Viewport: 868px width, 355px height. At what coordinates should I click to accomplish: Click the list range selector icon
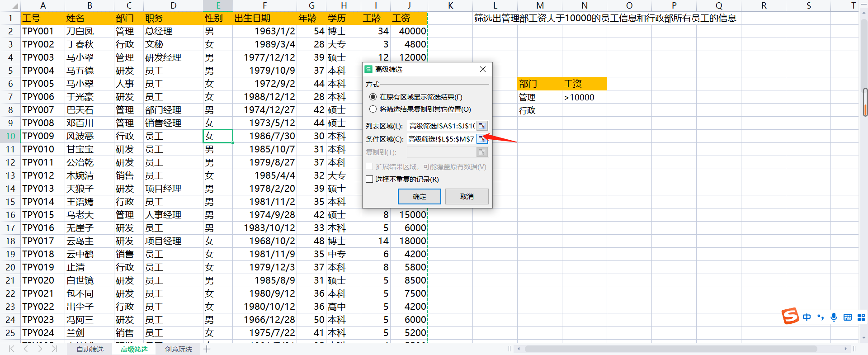click(x=482, y=126)
